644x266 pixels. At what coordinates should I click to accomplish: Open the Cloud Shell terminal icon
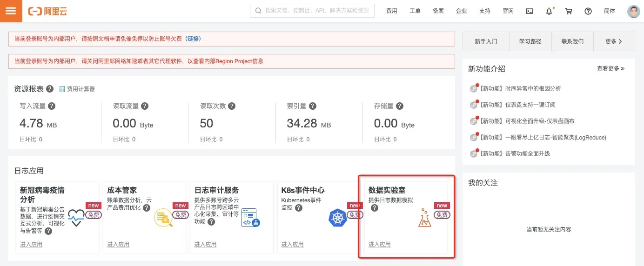[530, 11]
